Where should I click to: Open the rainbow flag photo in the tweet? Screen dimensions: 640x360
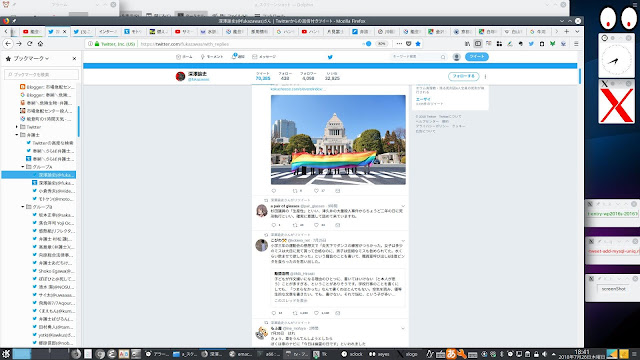(x=338, y=140)
